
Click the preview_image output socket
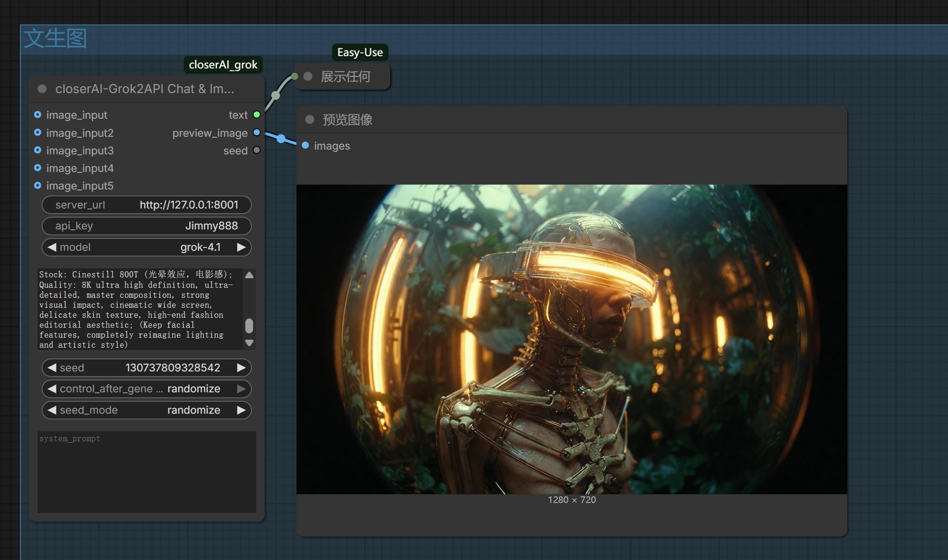(257, 133)
